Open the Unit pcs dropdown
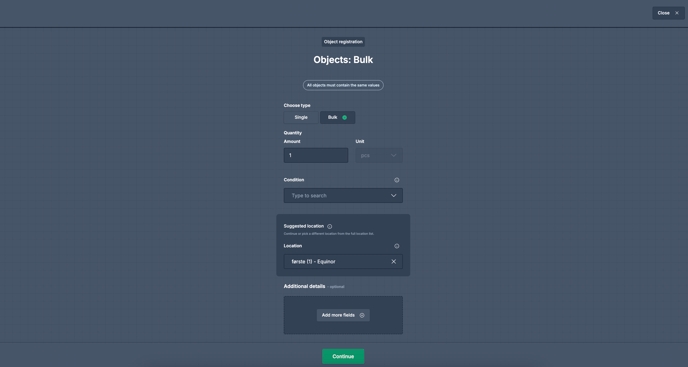The height and width of the screenshot is (367, 688). 379,155
